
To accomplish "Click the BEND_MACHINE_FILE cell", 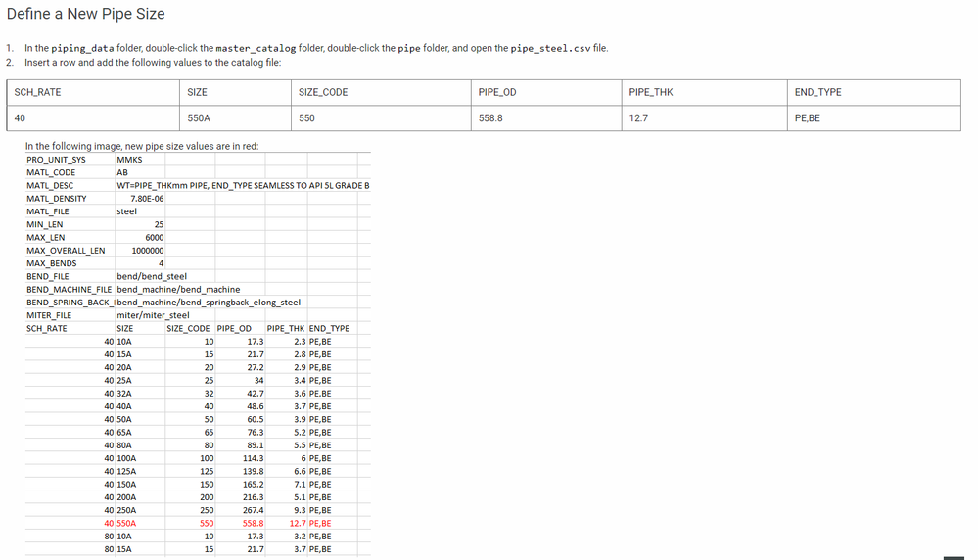I will [70, 290].
